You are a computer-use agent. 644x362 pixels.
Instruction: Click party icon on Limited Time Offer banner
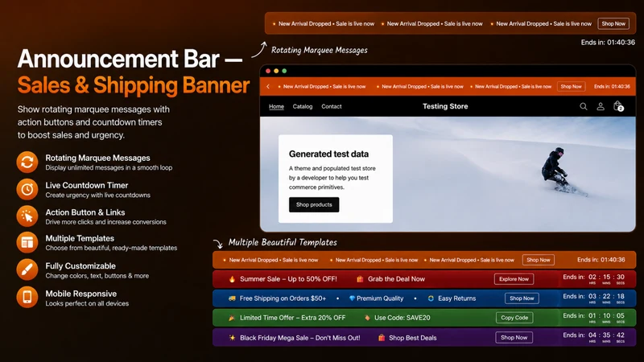tap(232, 318)
